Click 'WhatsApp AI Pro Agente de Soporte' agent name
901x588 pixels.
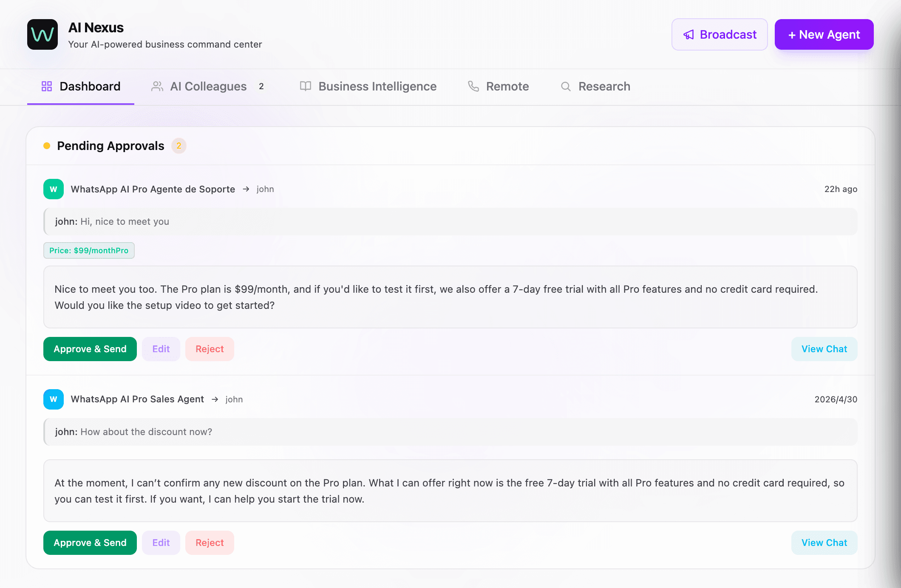pyautogui.click(x=153, y=189)
